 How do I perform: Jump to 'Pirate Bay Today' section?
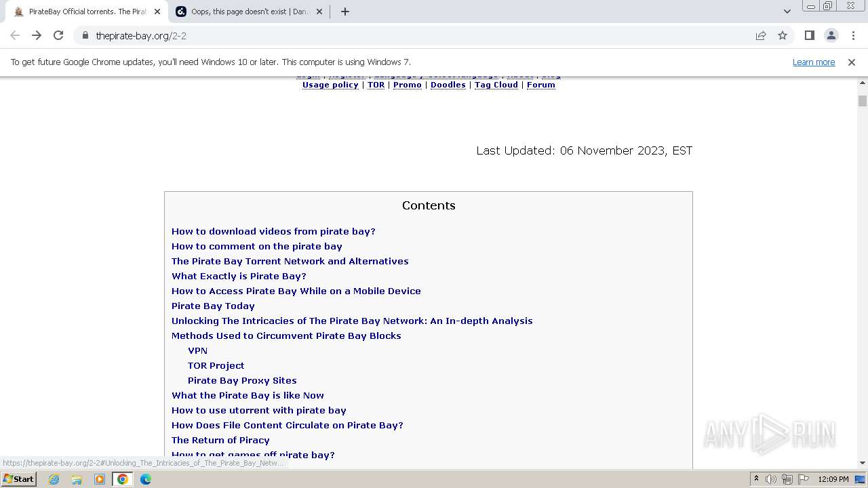coord(213,306)
